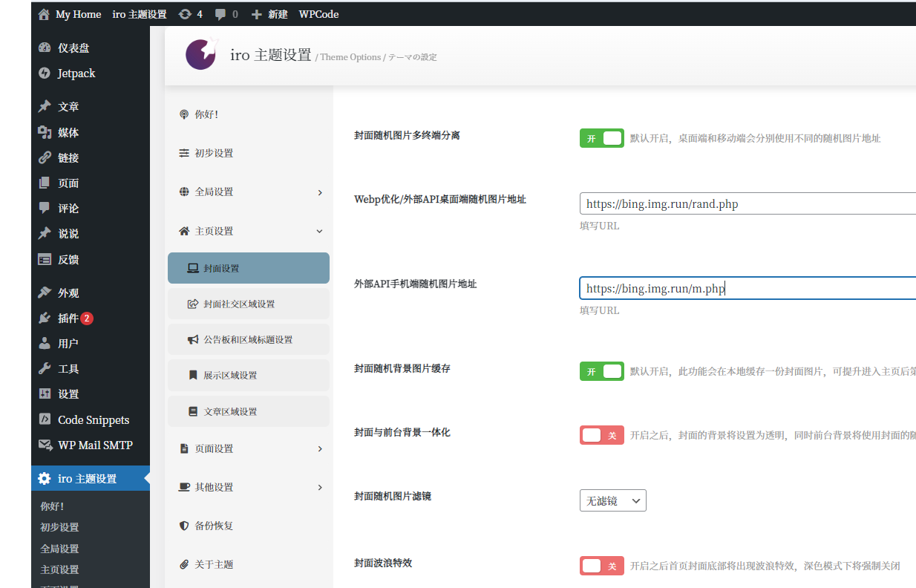The image size is (916, 588).
Task: Click 初步设置 in the WordPress sidebar submenu
Action: coord(59,528)
